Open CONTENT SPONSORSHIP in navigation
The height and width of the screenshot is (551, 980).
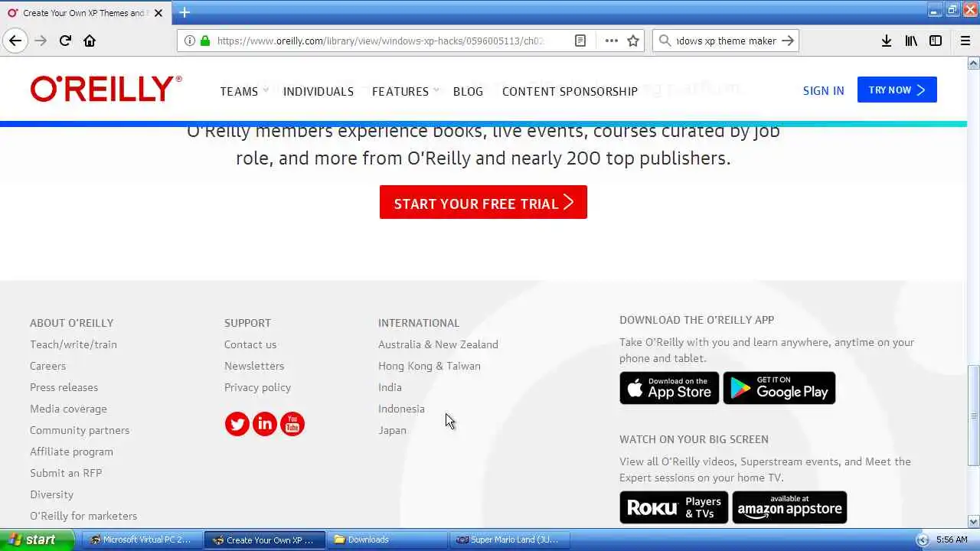[x=570, y=91]
